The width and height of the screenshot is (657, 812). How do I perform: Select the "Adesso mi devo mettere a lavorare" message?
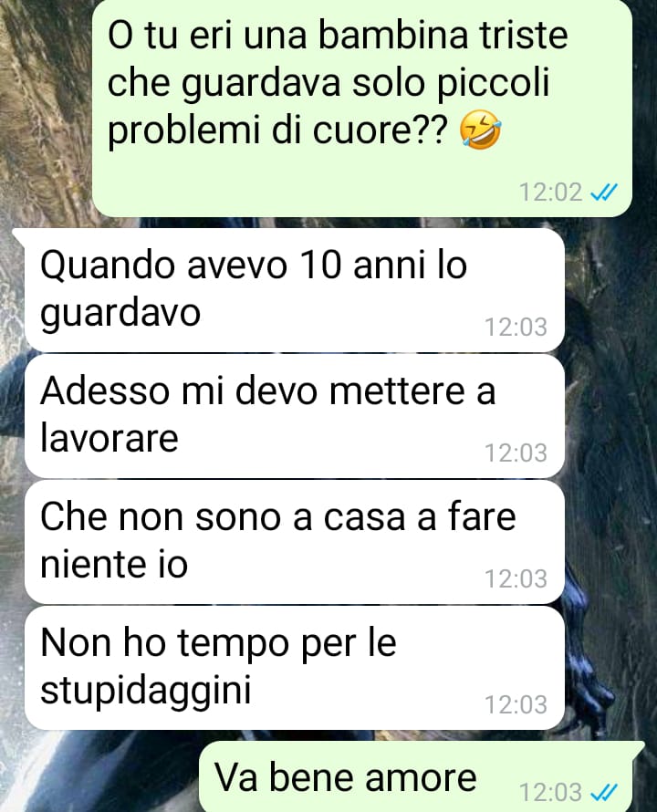294,416
